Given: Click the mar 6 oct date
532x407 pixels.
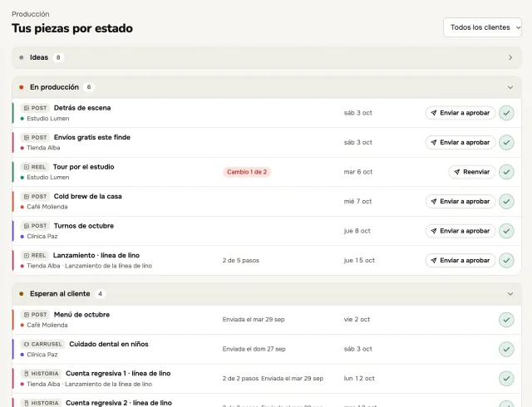Looking at the screenshot, I should (x=358, y=172).
